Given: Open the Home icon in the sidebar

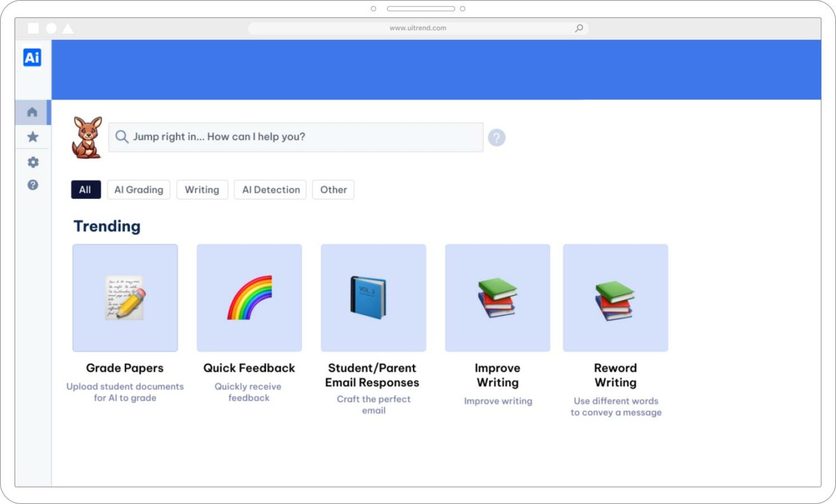Looking at the screenshot, I should pos(32,111).
